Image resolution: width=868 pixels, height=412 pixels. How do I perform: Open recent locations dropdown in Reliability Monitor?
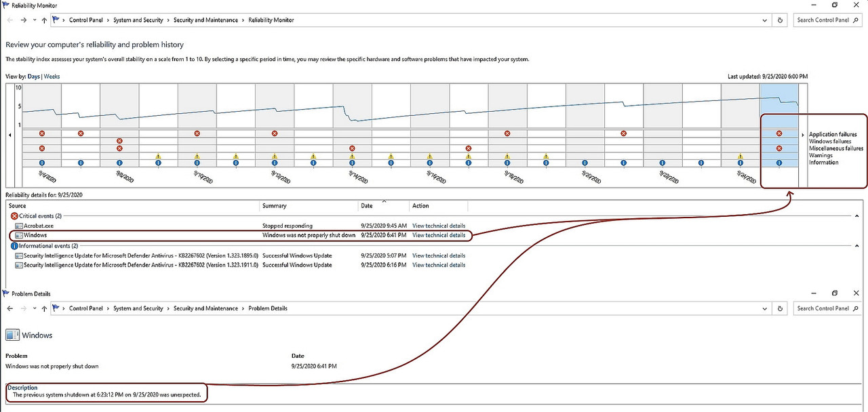click(35, 20)
